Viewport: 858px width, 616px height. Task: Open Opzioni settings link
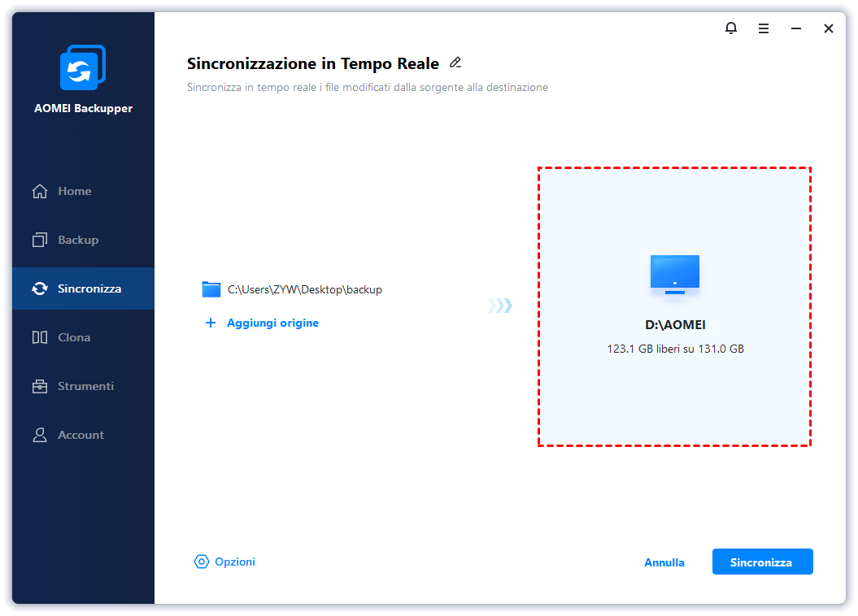(x=235, y=562)
